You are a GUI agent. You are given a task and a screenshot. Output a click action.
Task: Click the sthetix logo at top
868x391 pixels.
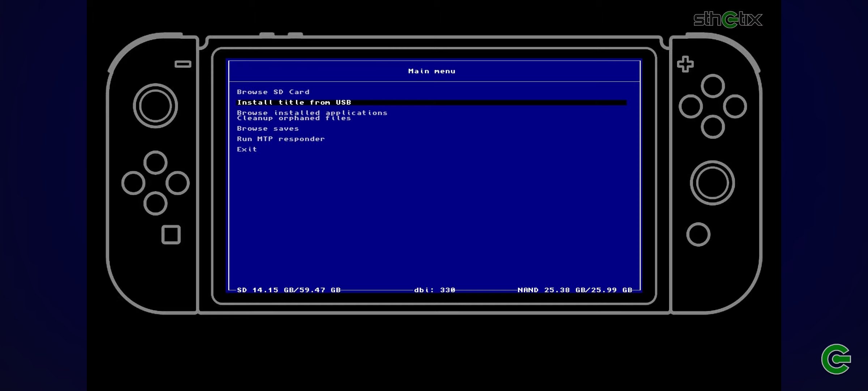click(x=728, y=20)
